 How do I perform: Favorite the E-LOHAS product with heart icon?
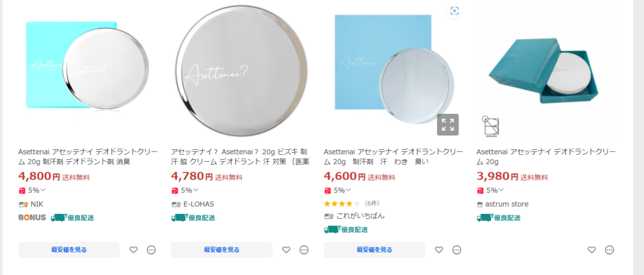(x=286, y=250)
